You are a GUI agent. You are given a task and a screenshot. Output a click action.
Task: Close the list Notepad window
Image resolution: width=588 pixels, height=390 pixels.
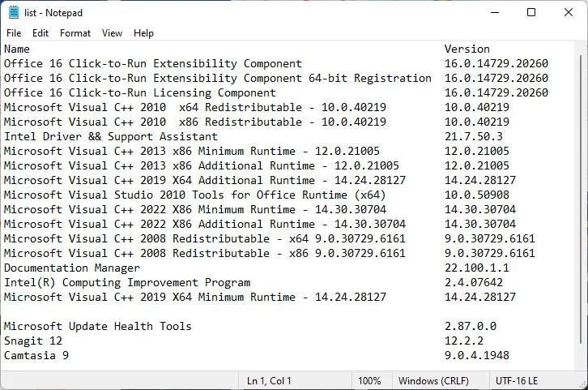[569, 12]
